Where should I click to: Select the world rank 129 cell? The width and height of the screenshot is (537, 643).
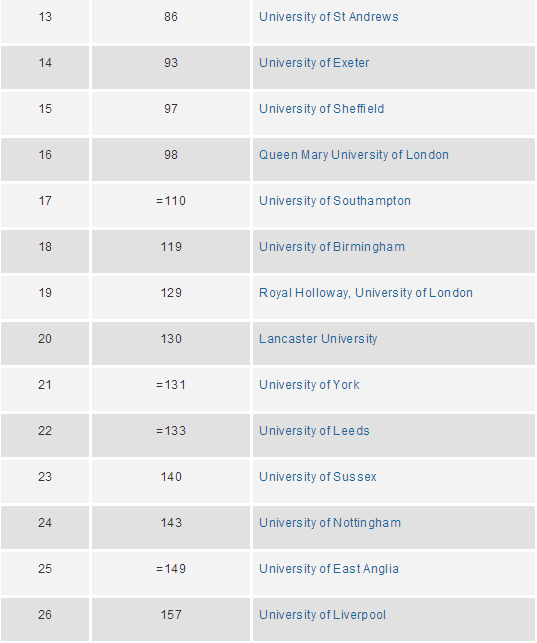pyautogui.click(x=171, y=297)
